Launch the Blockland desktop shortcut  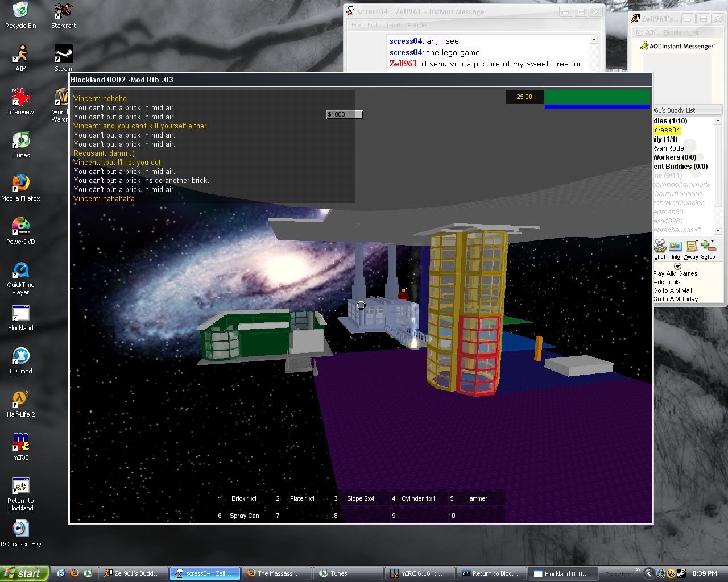20,318
